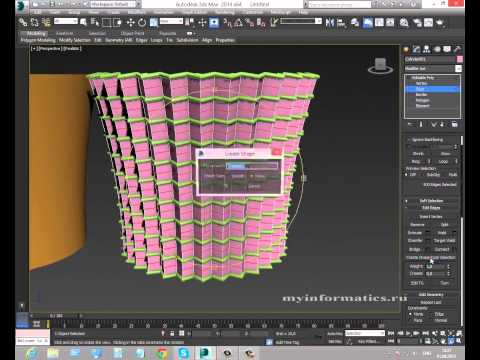Click the Crease spinner arrows
The image size is (480, 360).
[449, 274]
